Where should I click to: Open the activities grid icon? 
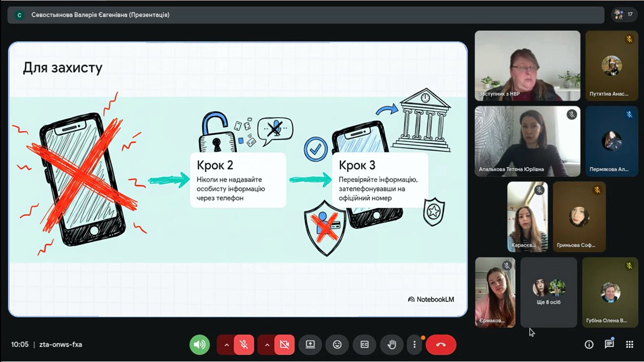click(x=630, y=344)
